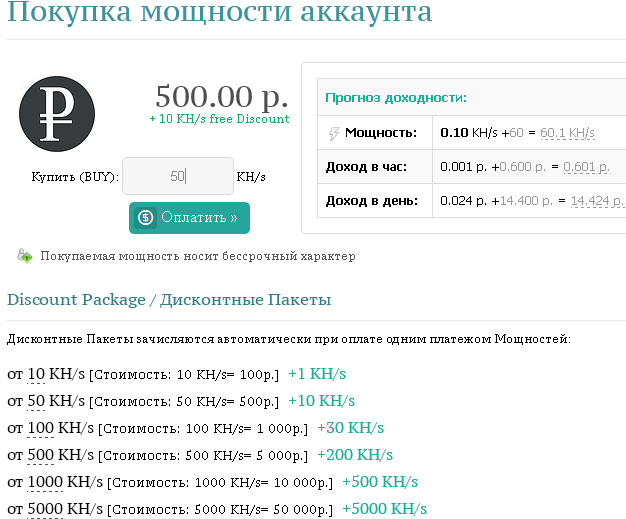This screenshot has height=519, width=626.
Task: Click the Прогноз доходности heading
Action: [x=396, y=97]
